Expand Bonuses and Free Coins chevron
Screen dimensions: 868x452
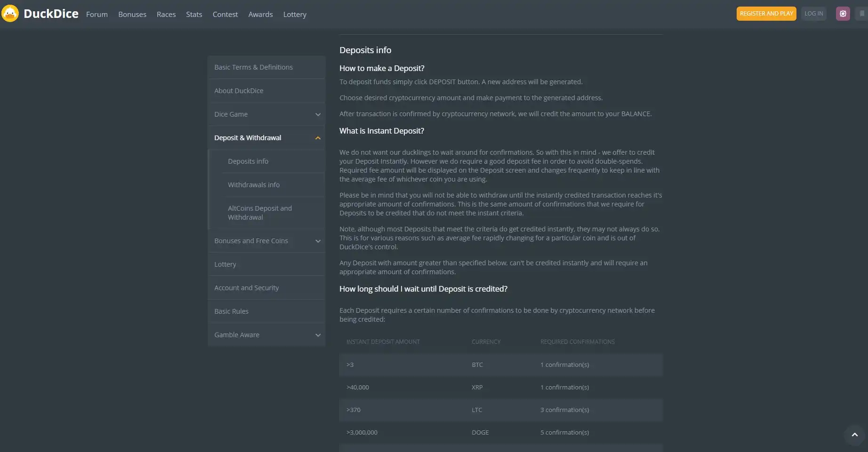coord(318,241)
